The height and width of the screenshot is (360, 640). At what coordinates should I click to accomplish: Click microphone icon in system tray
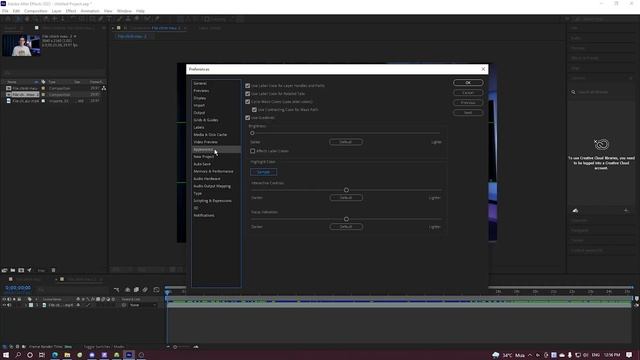(570, 355)
